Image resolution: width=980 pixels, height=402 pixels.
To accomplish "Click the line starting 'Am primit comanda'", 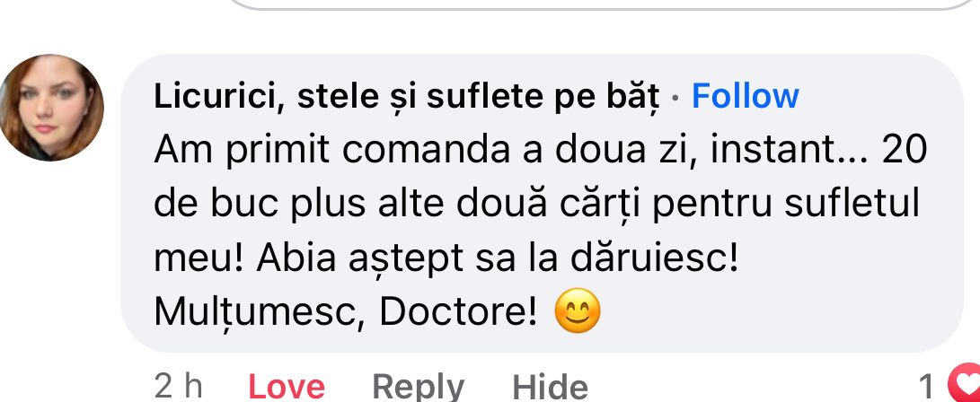I will tap(540, 152).
